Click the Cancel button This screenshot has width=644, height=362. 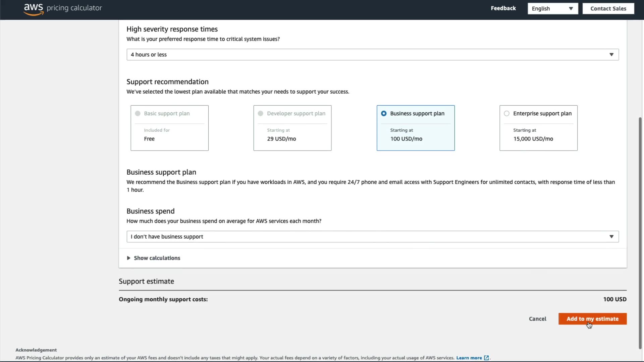pyautogui.click(x=537, y=319)
